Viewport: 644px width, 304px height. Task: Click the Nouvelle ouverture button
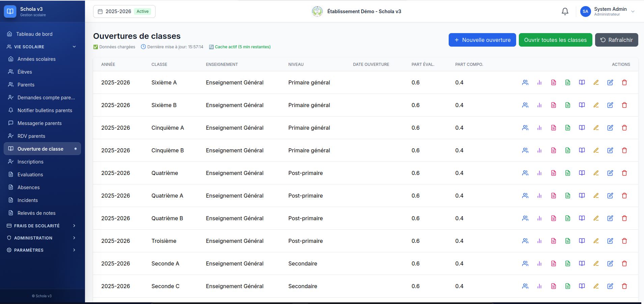click(482, 40)
